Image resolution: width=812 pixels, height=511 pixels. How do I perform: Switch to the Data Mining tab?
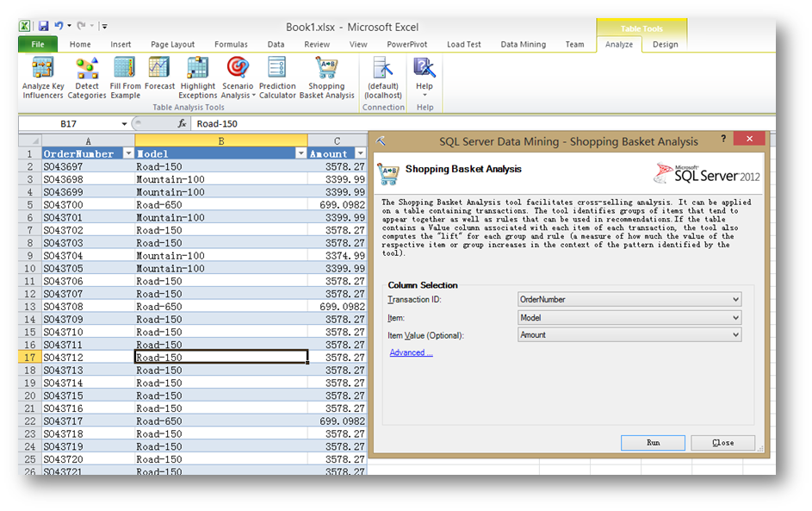point(523,45)
